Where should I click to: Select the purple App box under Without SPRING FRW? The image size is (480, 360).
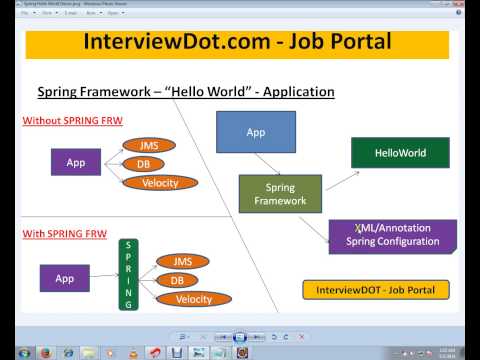tap(76, 162)
